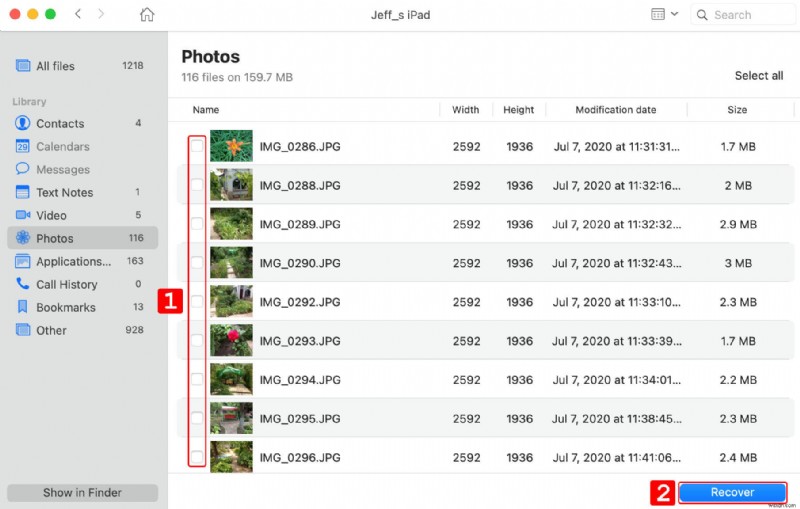Click the Call History phone icon
Image resolution: width=800 pixels, height=509 pixels.
pyautogui.click(x=22, y=284)
